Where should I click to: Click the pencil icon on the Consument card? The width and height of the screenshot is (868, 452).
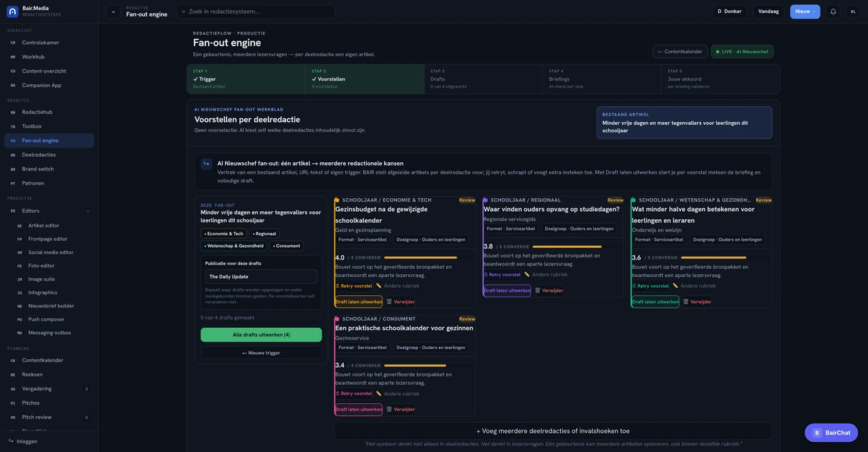click(379, 394)
